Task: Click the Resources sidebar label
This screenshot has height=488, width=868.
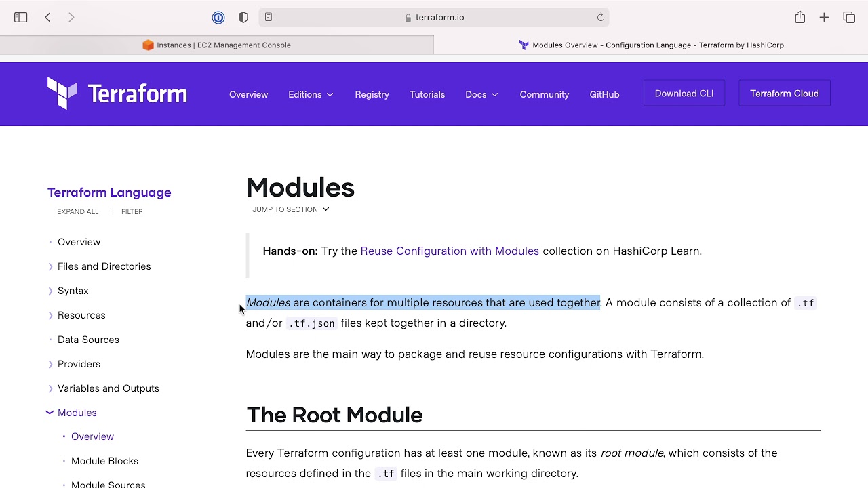Action: point(81,315)
